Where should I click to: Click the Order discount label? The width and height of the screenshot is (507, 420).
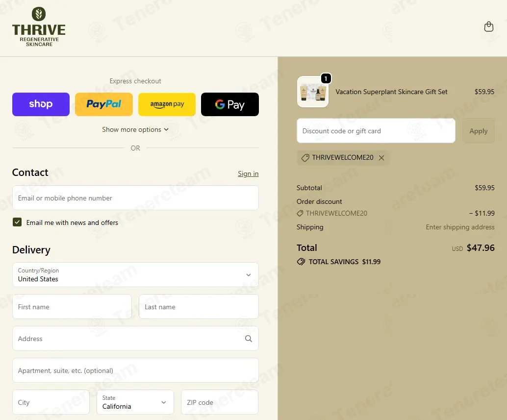click(x=319, y=201)
